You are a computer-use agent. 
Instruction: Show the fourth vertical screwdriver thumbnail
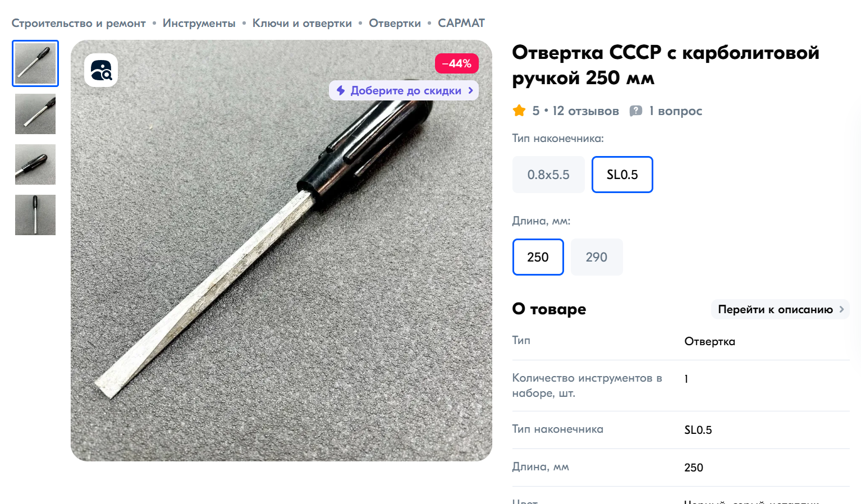35,215
